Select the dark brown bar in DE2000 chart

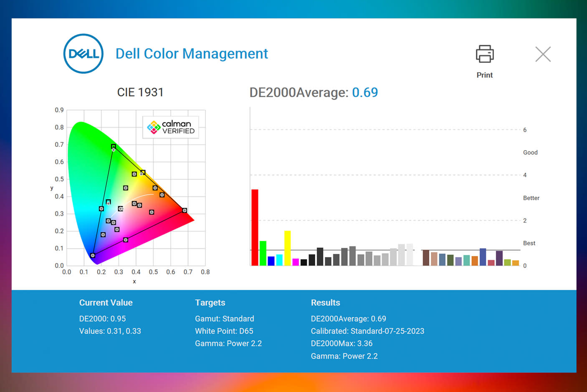(x=426, y=258)
